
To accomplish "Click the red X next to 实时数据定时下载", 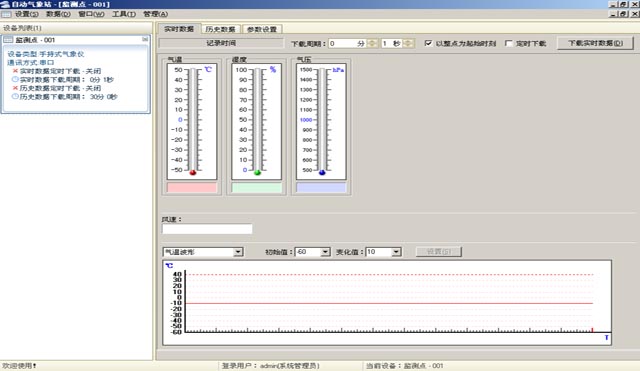I will point(16,71).
